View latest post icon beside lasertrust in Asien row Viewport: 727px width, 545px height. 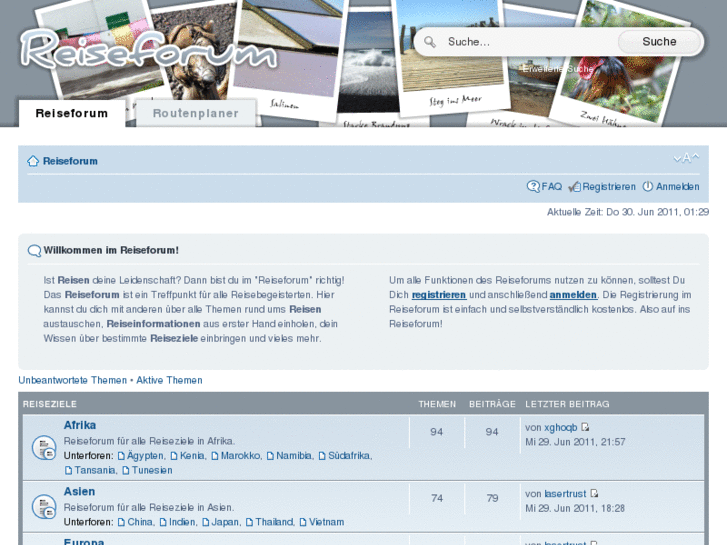pos(594,494)
